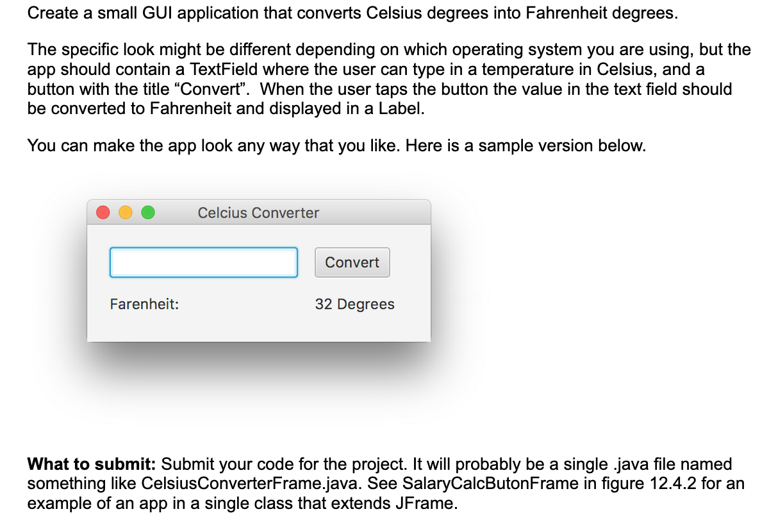Click the yellow minimize window button
This screenshot has height=532, width=769.
tap(126, 213)
